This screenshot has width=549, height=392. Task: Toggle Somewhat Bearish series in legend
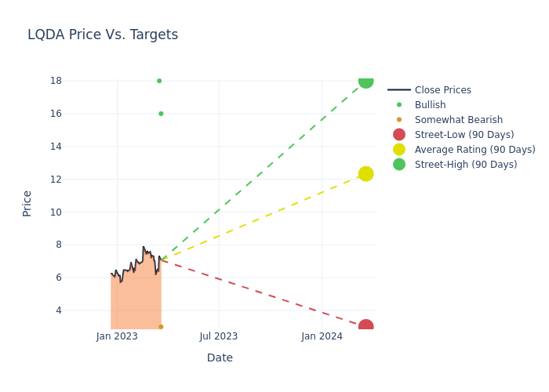(458, 120)
